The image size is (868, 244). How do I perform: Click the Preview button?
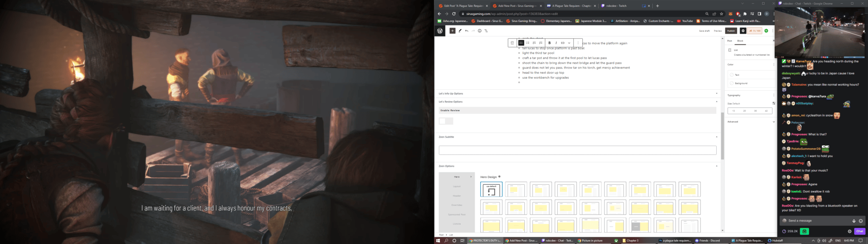[x=718, y=31]
